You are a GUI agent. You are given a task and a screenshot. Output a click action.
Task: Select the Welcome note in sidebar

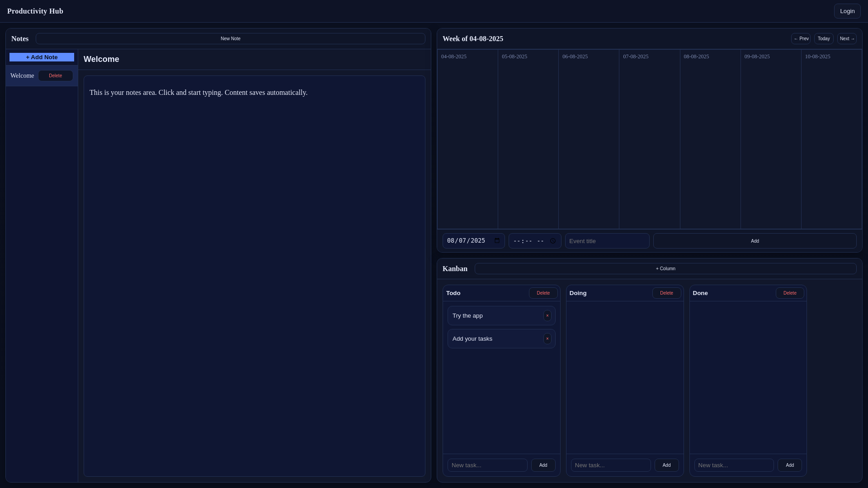(x=22, y=76)
